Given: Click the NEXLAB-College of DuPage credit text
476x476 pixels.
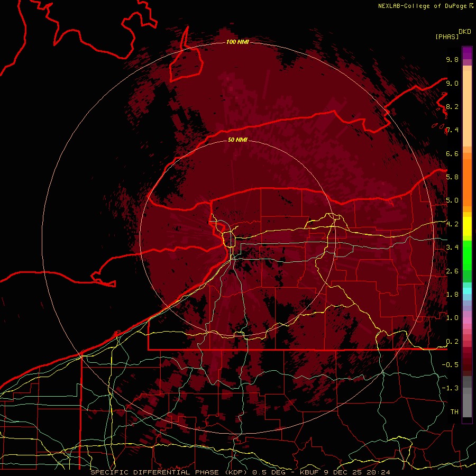Looking at the screenshot, I should [x=422, y=6].
